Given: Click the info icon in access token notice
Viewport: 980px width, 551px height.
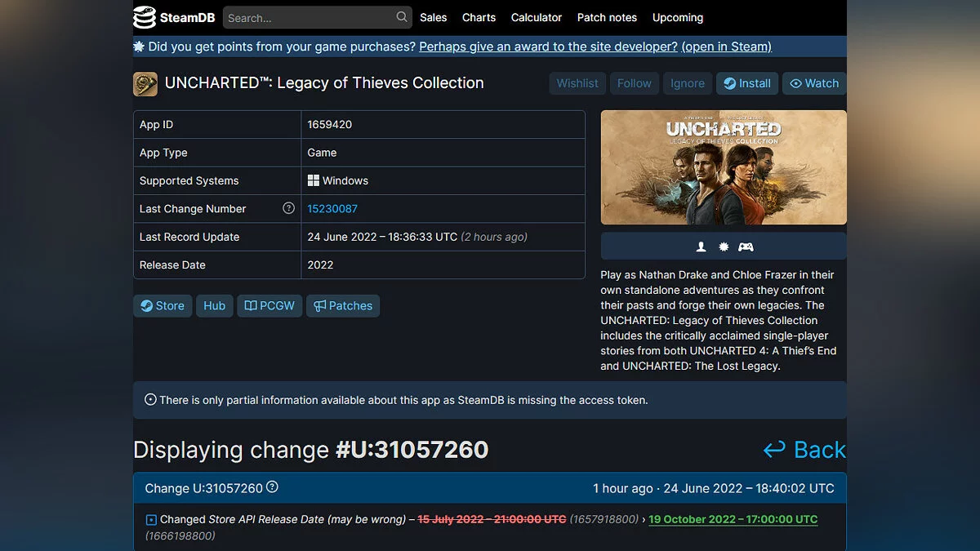Looking at the screenshot, I should coord(150,400).
